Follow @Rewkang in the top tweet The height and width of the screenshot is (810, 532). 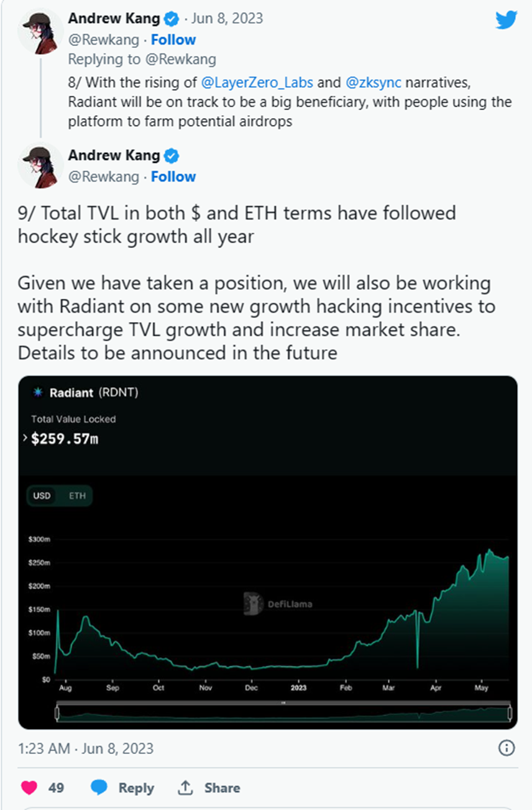pyautogui.click(x=173, y=40)
